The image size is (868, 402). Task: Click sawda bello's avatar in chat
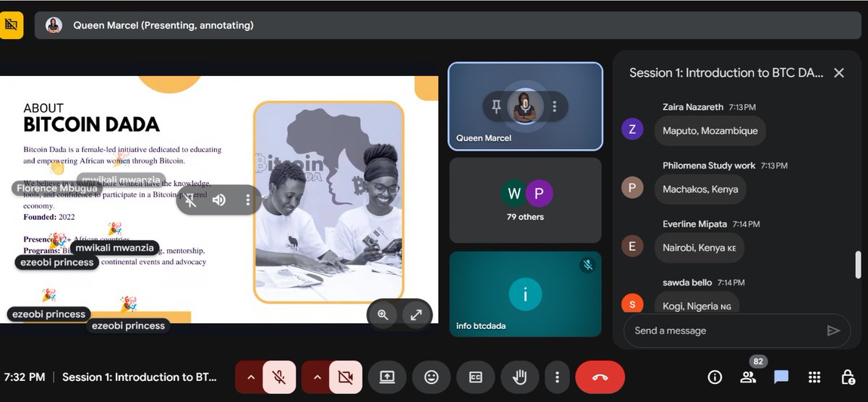[632, 304]
